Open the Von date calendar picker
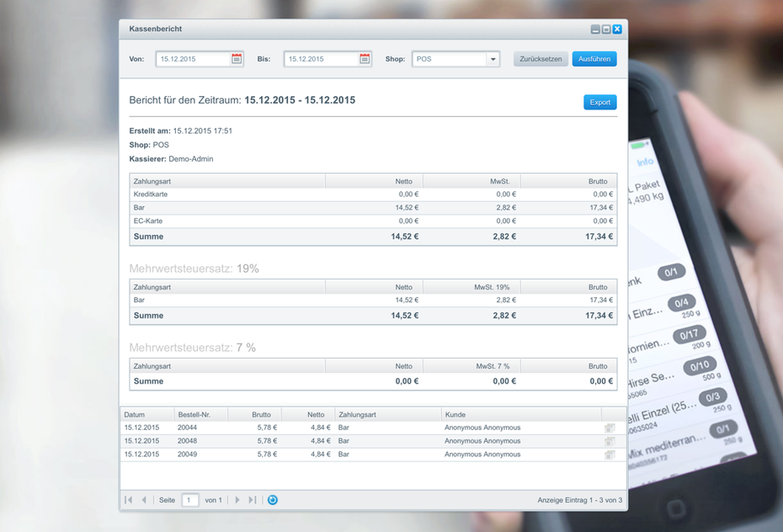The height and width of the screenshot is (532, 783). 237,59
